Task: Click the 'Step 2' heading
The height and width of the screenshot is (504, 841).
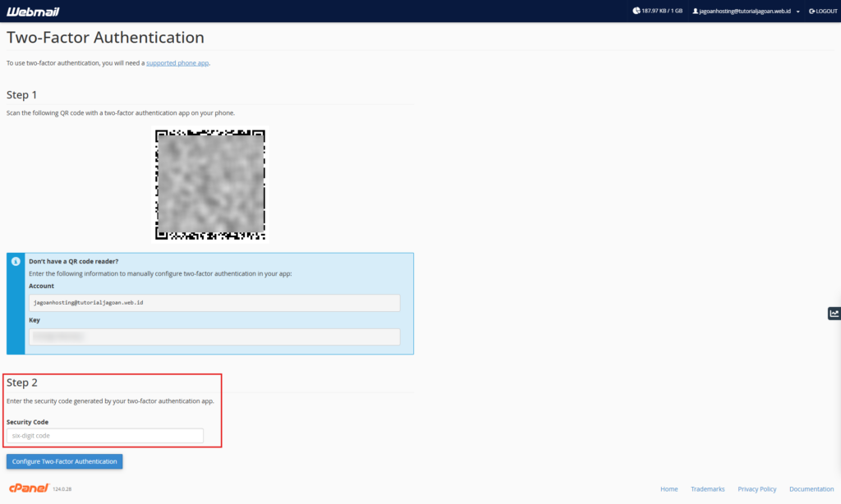Action: (x=22, y=383)
